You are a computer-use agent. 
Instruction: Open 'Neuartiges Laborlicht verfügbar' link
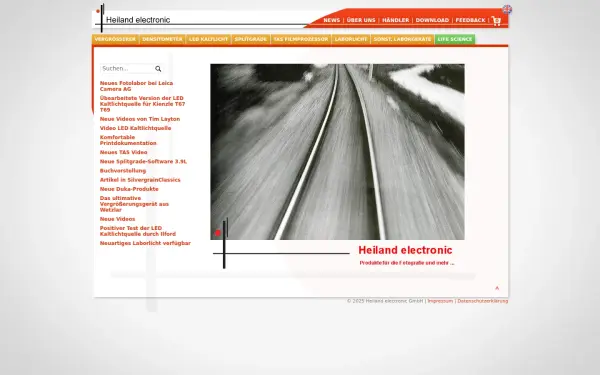click(x=145, y=243)
